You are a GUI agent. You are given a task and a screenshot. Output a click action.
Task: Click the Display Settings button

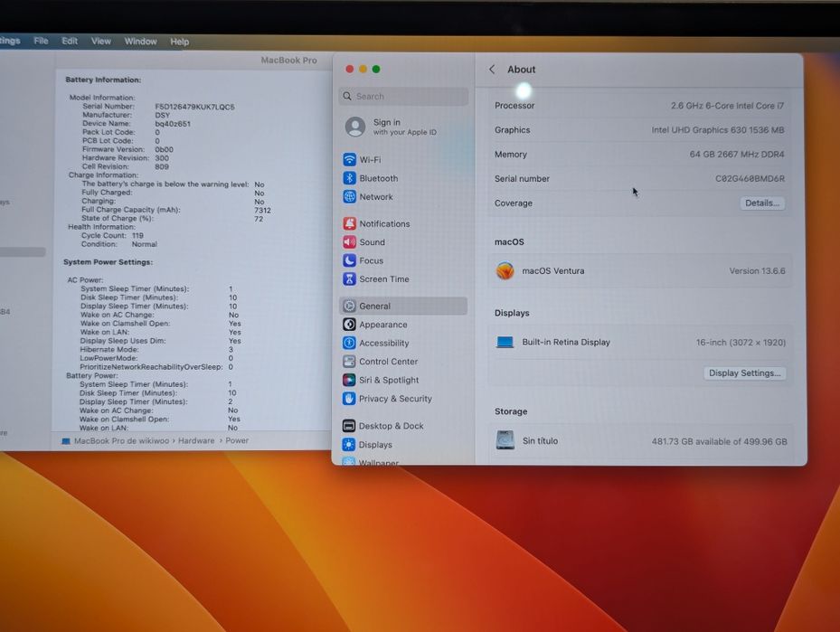click(x=745, y=373)
